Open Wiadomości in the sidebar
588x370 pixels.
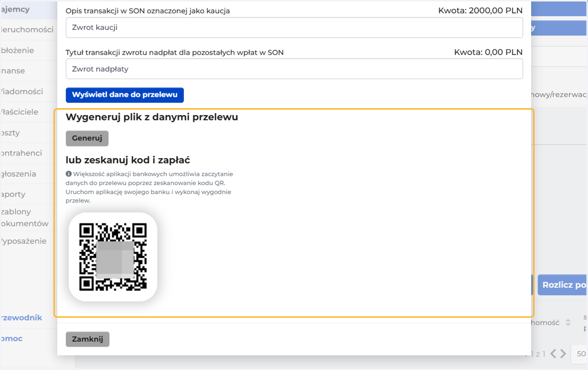click(x=22, y=92)
